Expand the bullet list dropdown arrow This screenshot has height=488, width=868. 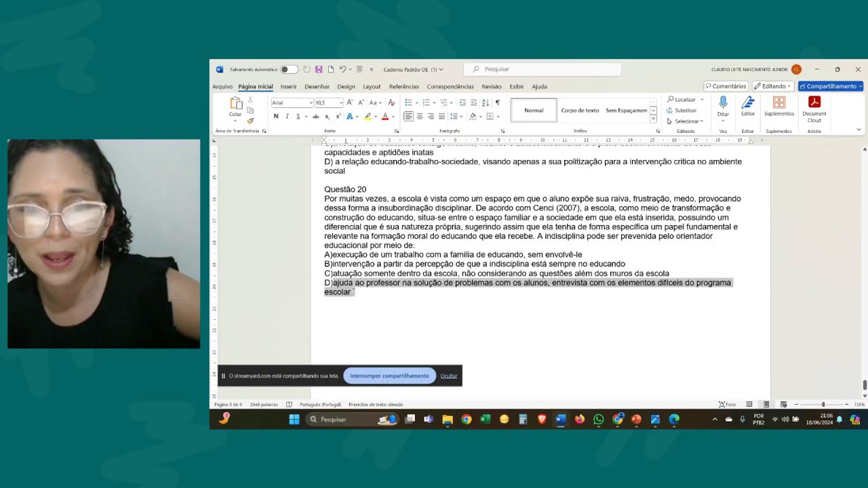point(416,103)
